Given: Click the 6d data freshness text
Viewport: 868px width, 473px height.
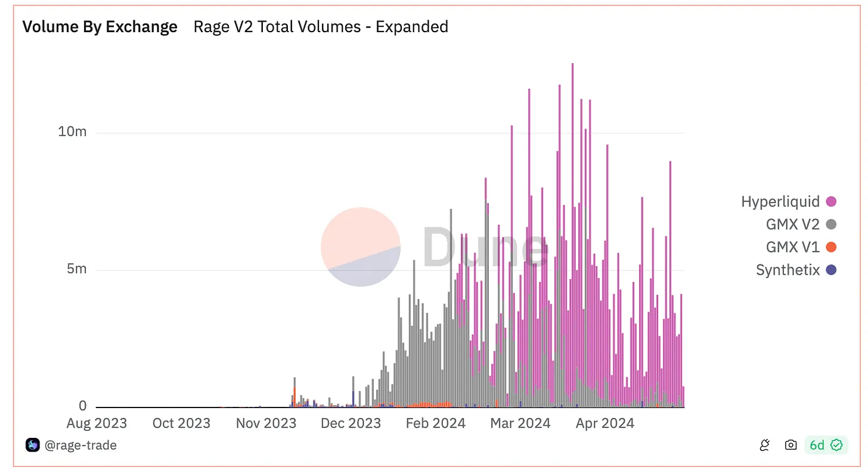Looking at the screenshot, I should pos(817,445).
